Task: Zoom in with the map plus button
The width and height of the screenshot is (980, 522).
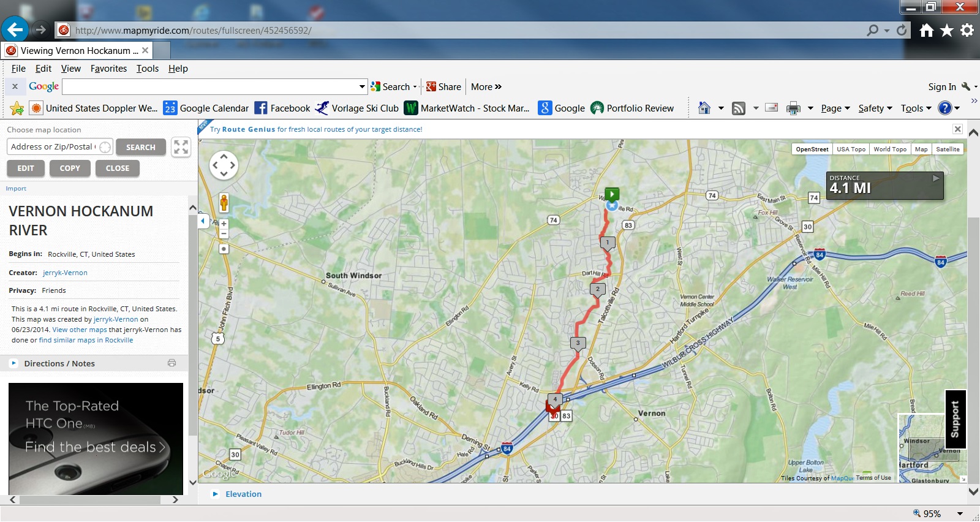Action: (x=224, y=224)
